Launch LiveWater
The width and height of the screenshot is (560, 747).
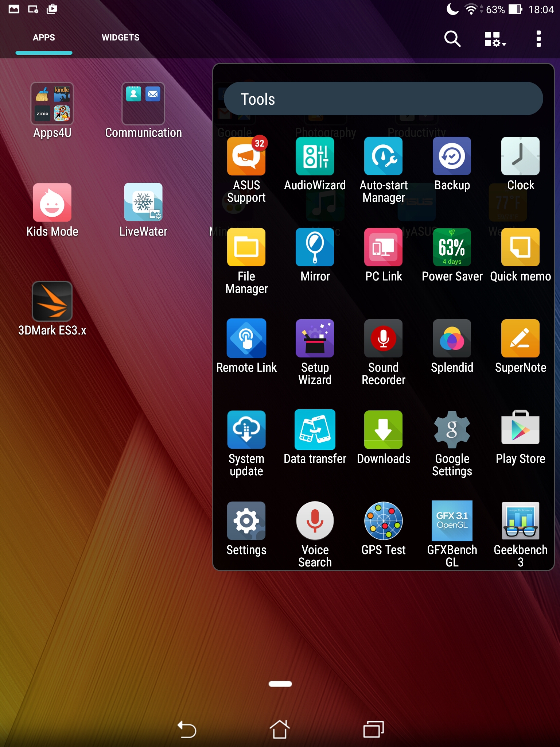pos(143,202)
